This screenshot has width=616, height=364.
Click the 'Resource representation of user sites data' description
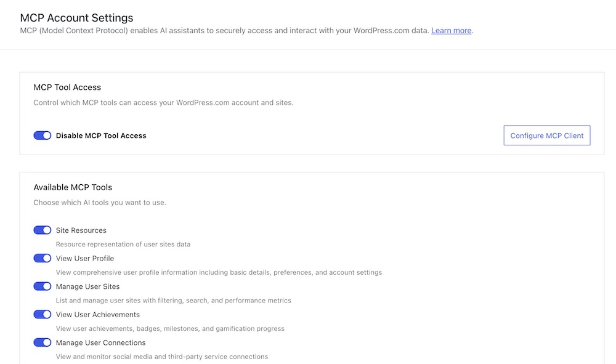click(123, 245)
